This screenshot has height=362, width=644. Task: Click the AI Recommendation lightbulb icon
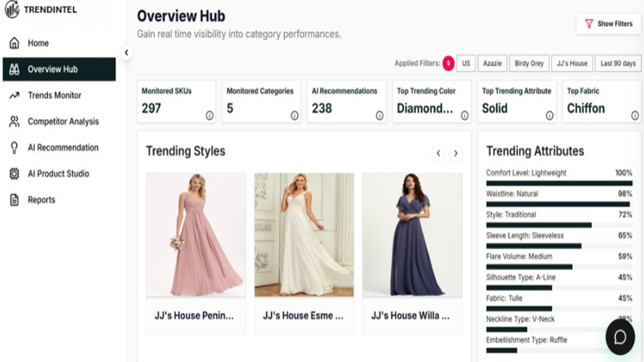(x=15, y=147)
